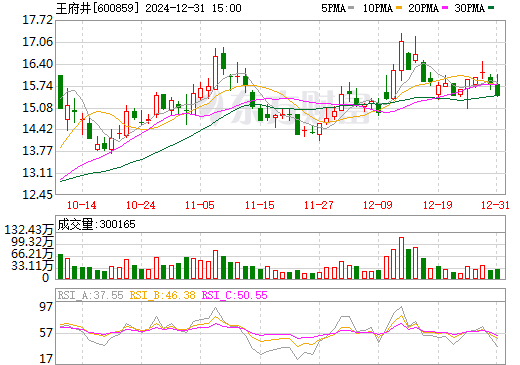The height and width of the screenshot is (365, 520).
Task: Click the RSI_B:46.38 indicator label
Action: [x=162, y=295]
